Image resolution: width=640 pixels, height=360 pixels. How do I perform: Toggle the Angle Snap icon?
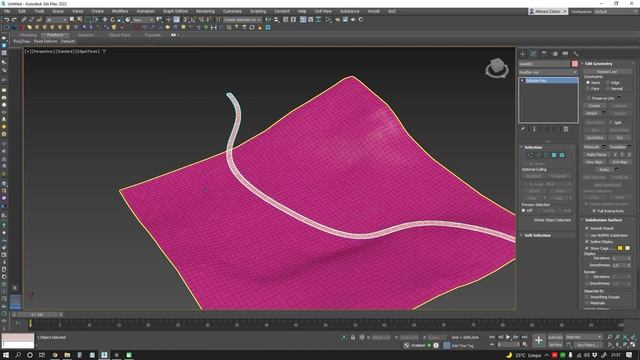193,20
